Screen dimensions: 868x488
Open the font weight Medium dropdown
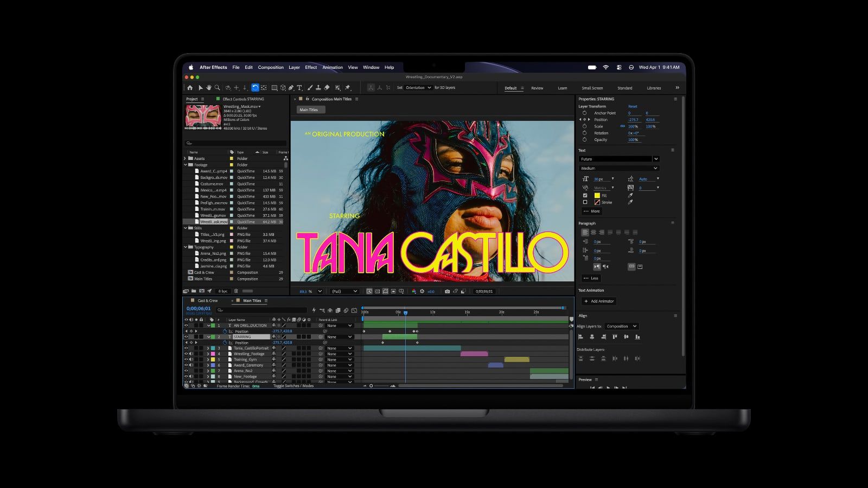point(619,168)
